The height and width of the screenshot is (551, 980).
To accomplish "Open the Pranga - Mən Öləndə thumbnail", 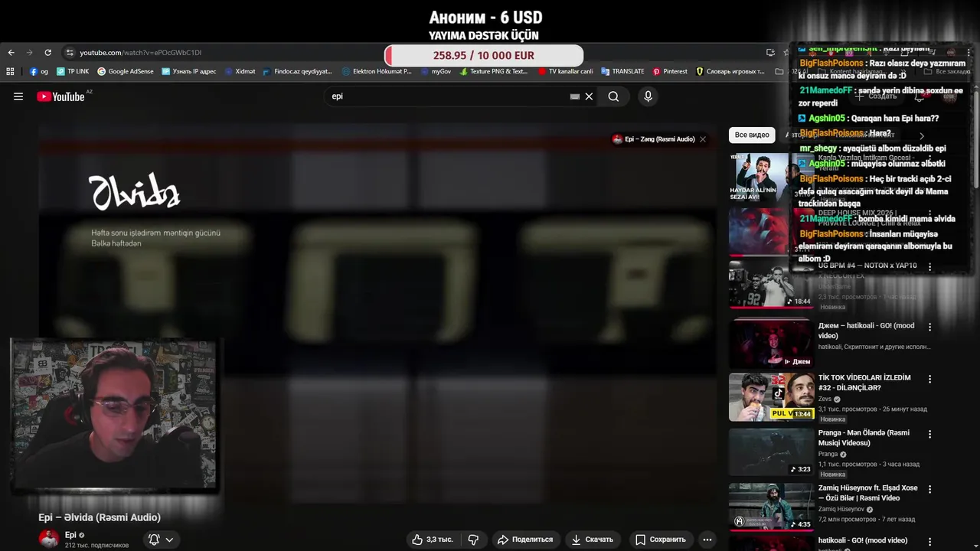I will (769, 452).
